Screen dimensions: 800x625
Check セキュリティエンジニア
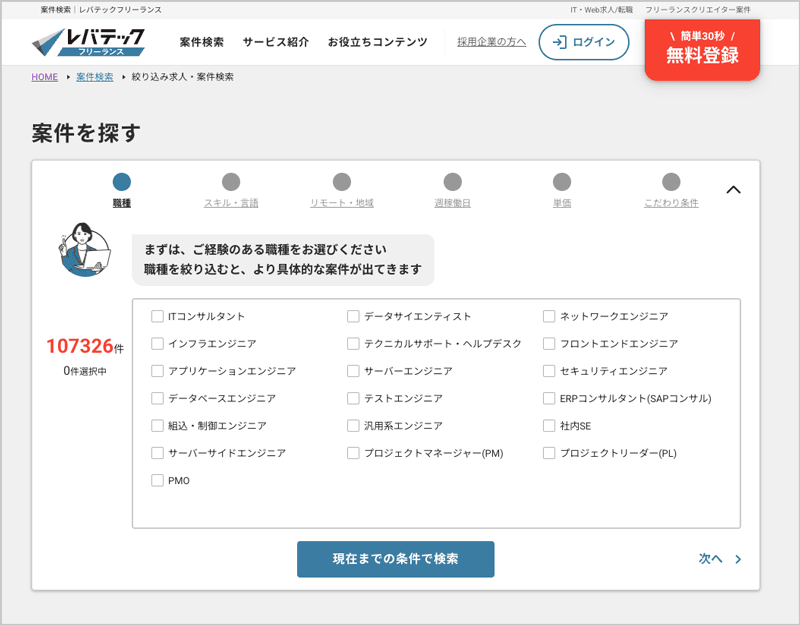(548, 370)
